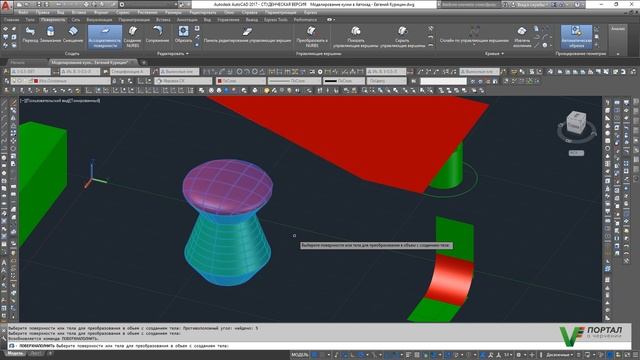Open the Файл menu

point(23,12)
